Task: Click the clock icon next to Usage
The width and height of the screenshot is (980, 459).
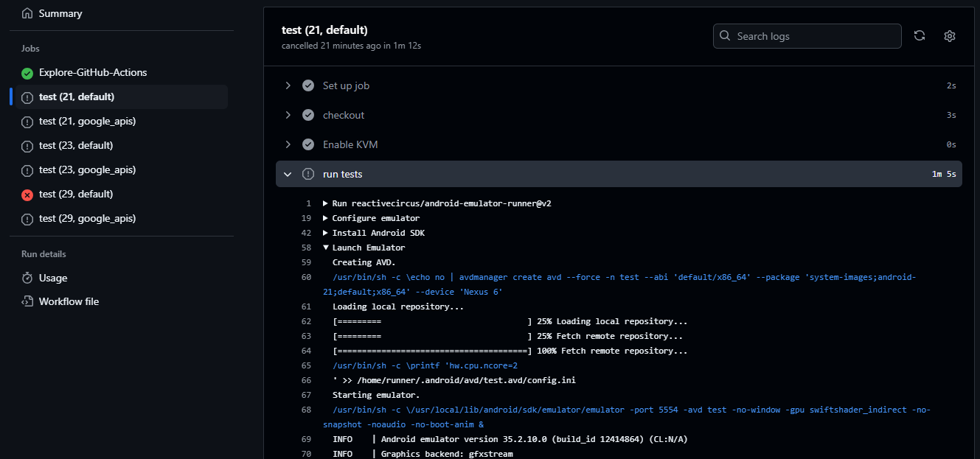Action: [x=26, y=277]
